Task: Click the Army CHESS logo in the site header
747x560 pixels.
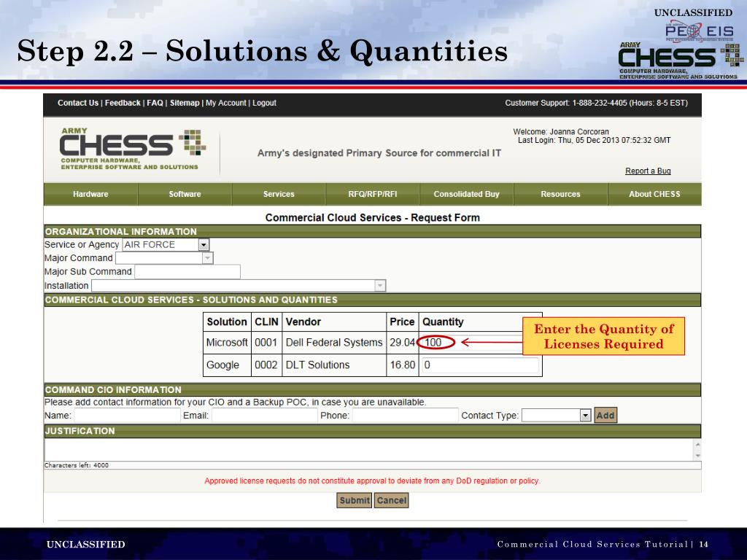Action: click(x=133, y=149)
